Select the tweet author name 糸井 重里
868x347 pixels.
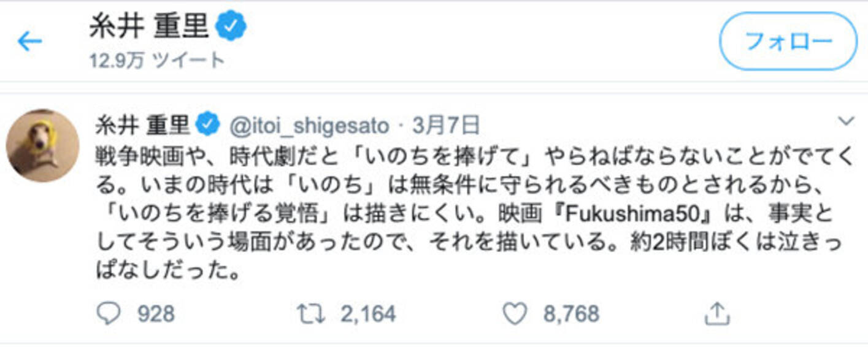pyautogui.click(x=142, y=126)
